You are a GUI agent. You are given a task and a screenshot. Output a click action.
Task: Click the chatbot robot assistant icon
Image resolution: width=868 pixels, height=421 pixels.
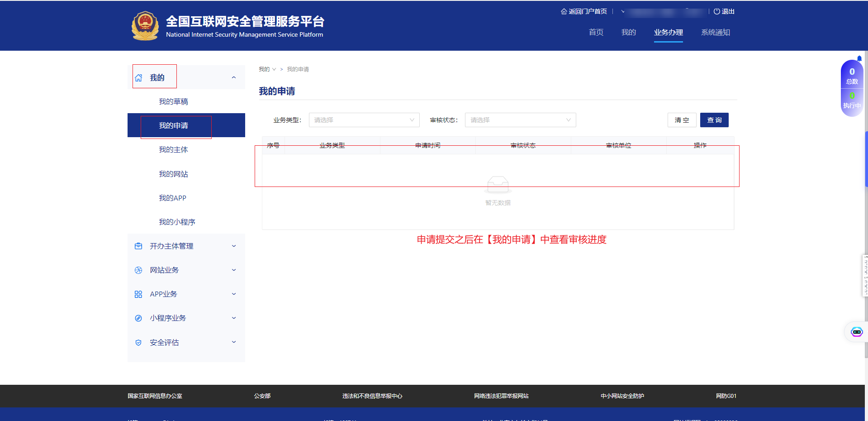pyautogui.click(x=856, y=332)
